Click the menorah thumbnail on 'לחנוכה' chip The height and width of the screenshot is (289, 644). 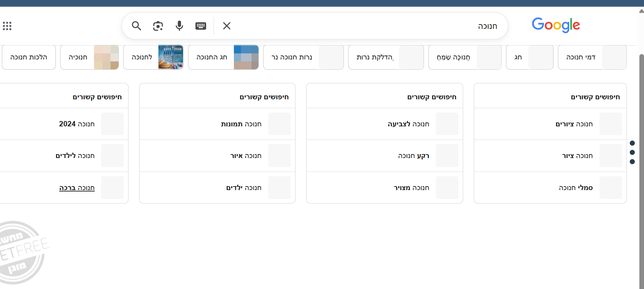click(171, 57)
